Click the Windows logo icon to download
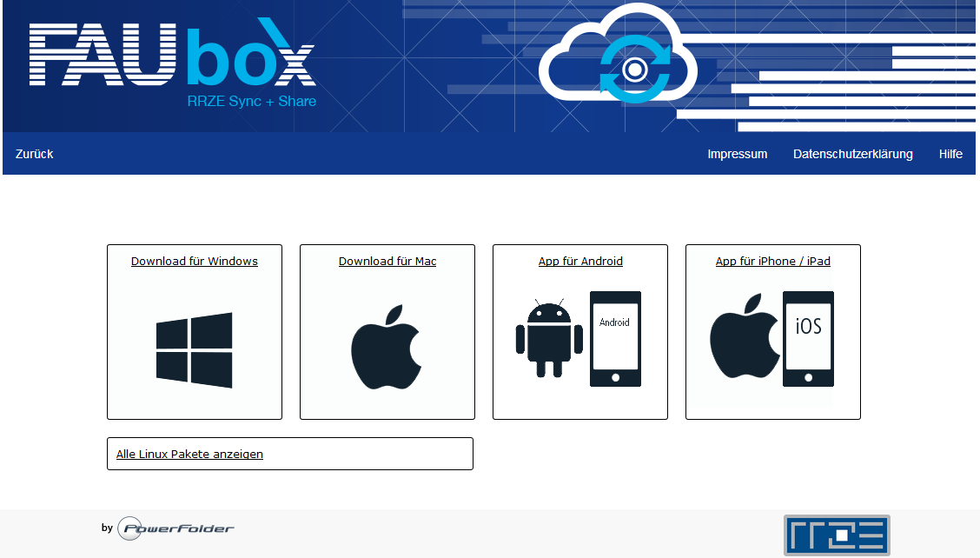This screenshot has height=558, width=980. [x=194, y=348]
